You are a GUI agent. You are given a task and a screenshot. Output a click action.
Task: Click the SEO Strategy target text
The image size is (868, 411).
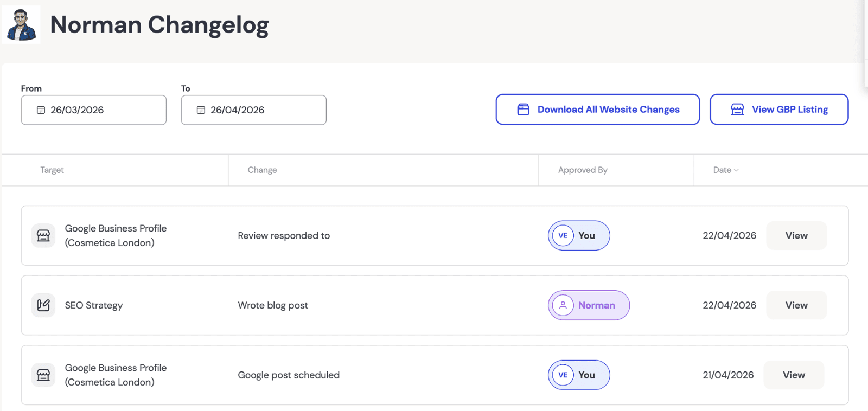(x=94, y=305)
